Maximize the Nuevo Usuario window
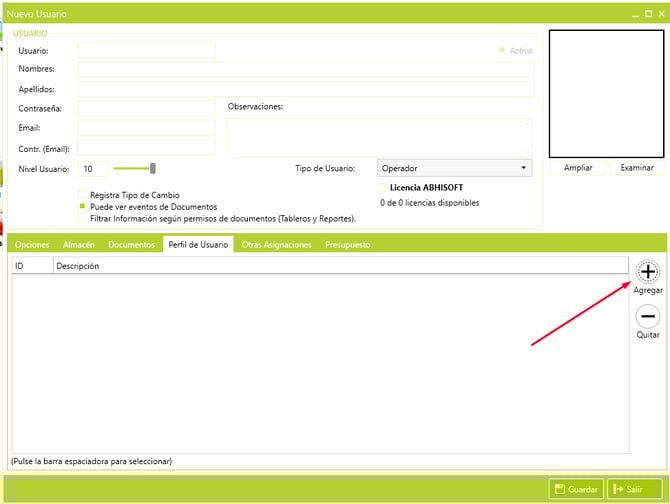The image size is (670, 504). coord(647,14)
